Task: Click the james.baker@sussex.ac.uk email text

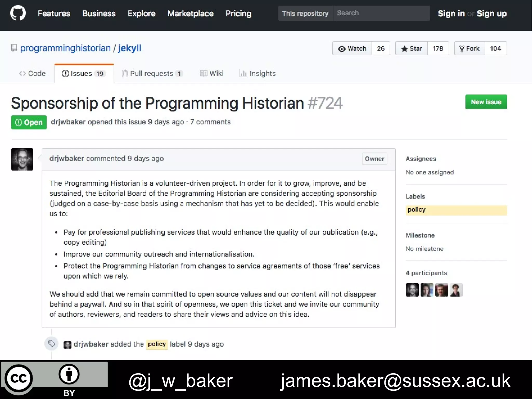Action: pos(395,381)
